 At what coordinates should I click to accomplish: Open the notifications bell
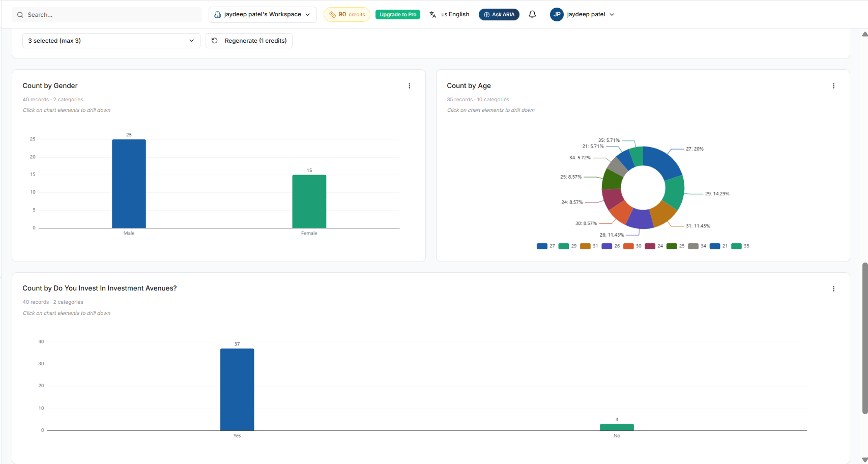click(x=532, y=14)
